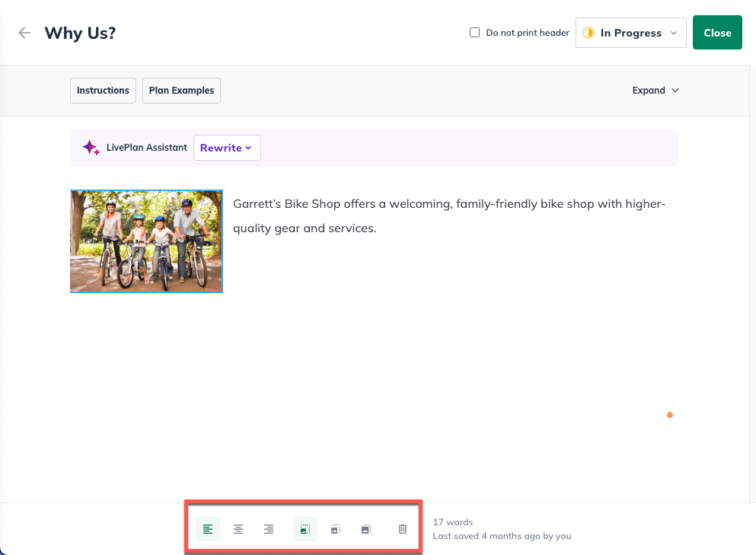
Task: Select right image alignment in the toolbar
Action: coord(269,529)
